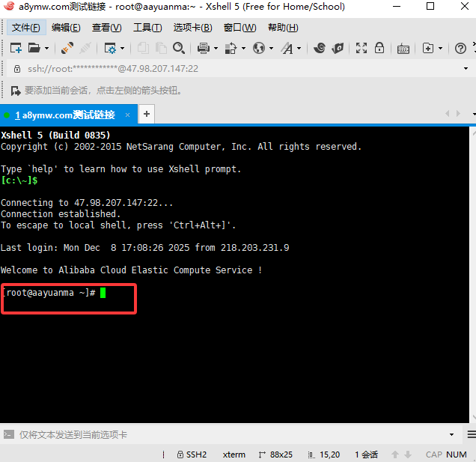Click the Find magnifier icon in toolbar
The width and height of the screenshot is (476, 462).
point(179,48)
